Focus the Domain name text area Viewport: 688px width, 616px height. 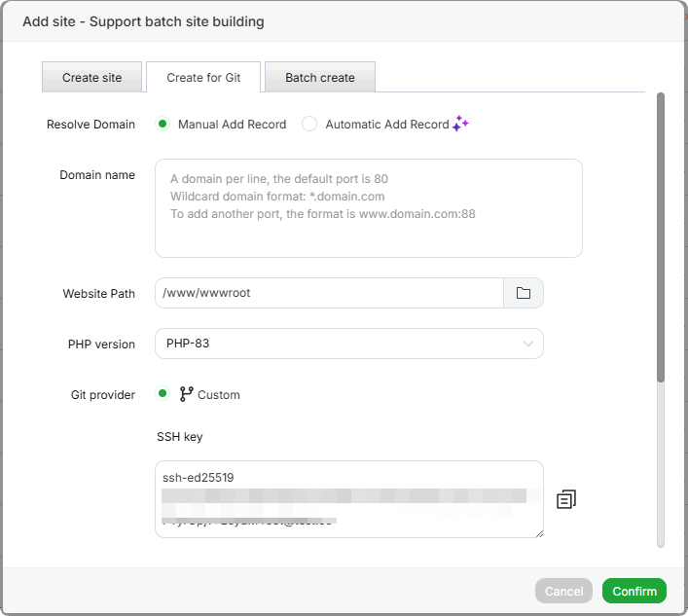(368, 208)
